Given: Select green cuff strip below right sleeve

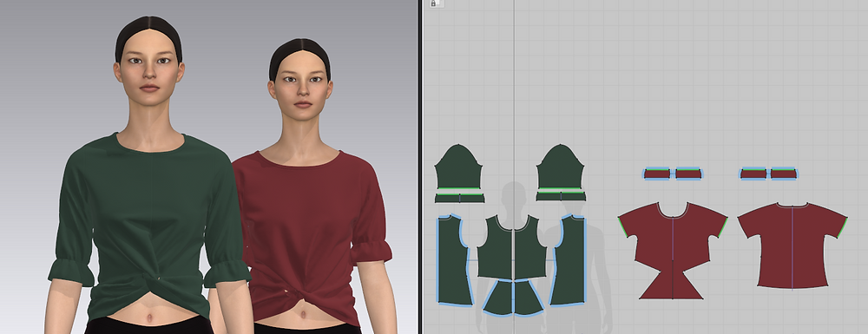Looking at the screenshot, I should 561,196.
